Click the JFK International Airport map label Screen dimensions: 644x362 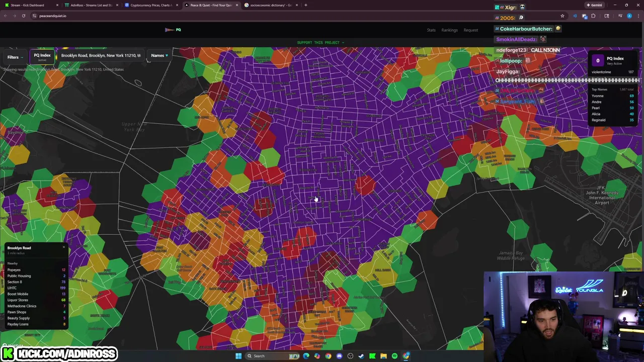coord(601,196)
